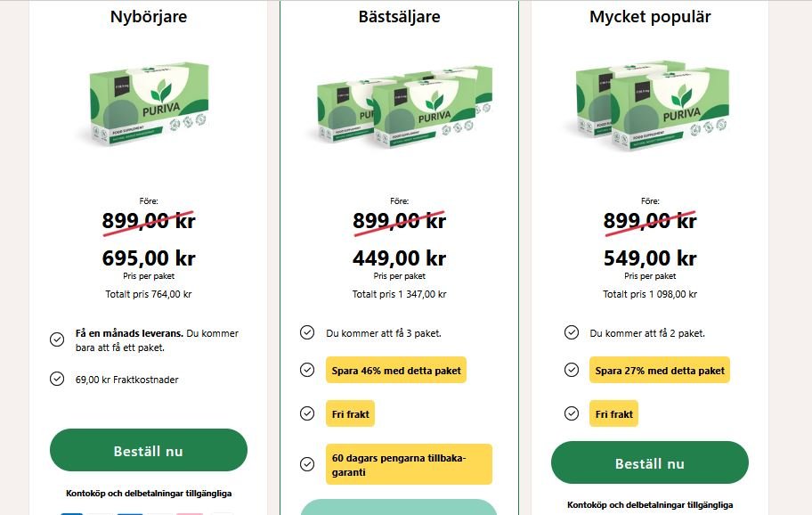
Task: Click checkmark icon beside 'få 3 paket'
Action: [x=307, y=332]
